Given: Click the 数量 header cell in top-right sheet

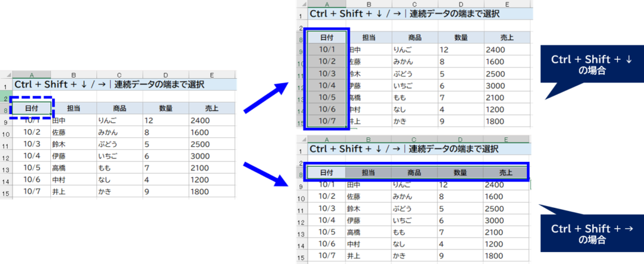Looking at the screenshot, I should click(461, 38).
